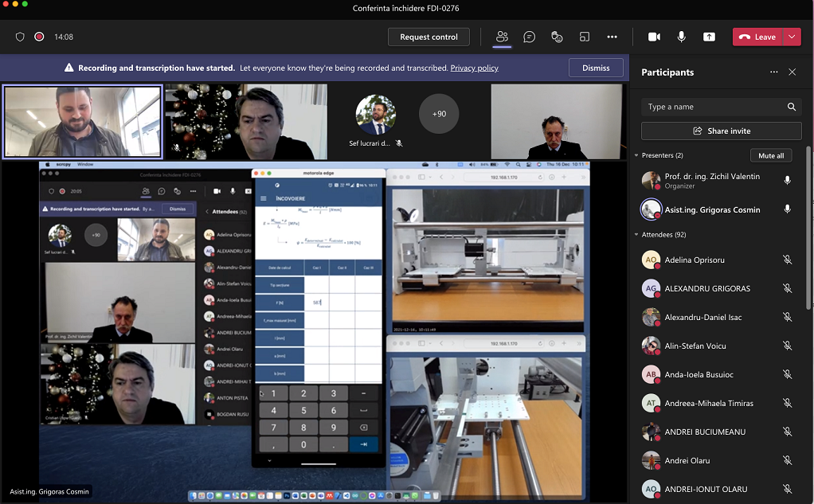
Task: Toggle the participants panel button
Action: pyautogui.click(x=502, y=37)
